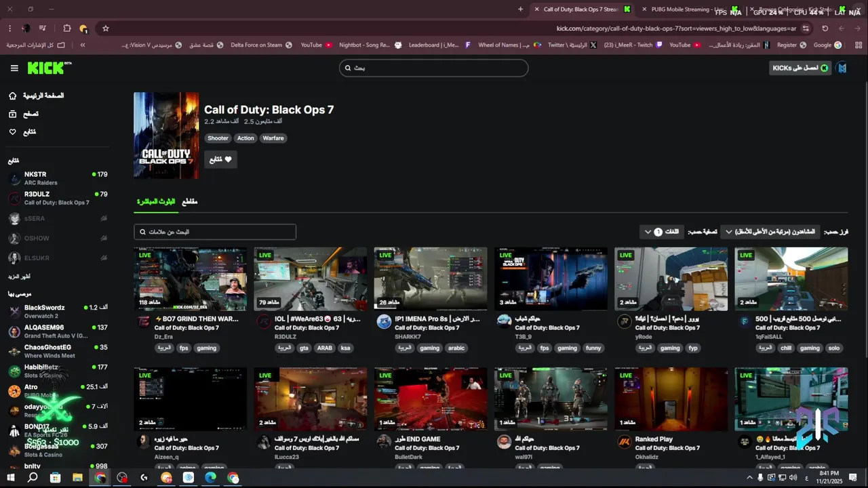Toggle the category follow heart button
Viewport: 868px width, 488px height.
coord(220,159)
